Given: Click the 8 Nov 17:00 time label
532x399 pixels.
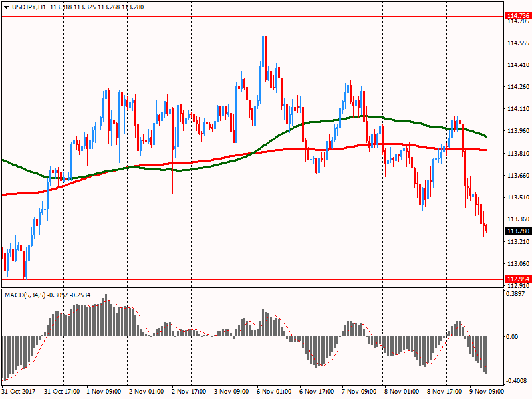Looking at the screenshot, I should click(444, 392).
